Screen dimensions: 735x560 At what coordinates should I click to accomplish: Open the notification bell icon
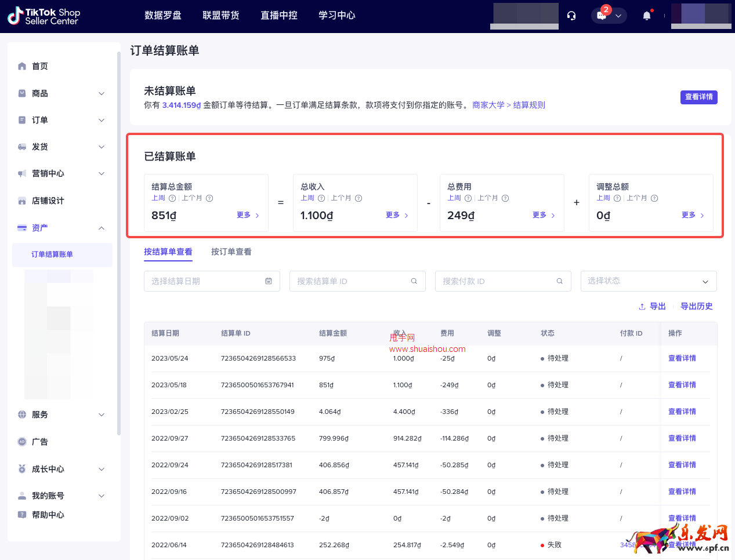click(x=646, y=16)
